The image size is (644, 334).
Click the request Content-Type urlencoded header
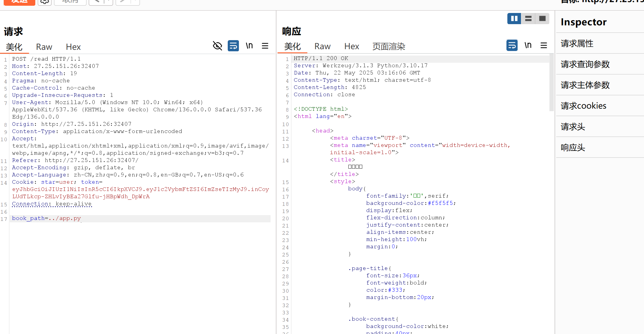coord(97,131)
